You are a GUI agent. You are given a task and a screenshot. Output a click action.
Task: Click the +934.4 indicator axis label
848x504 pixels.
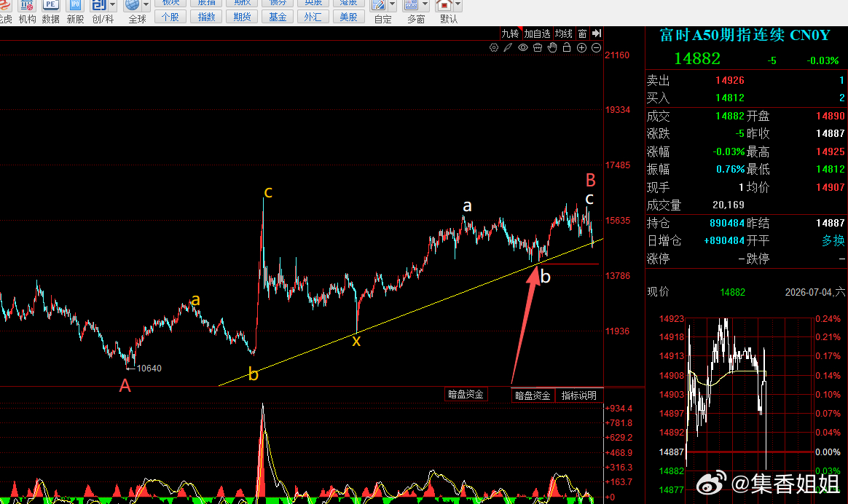click(619, 409)
